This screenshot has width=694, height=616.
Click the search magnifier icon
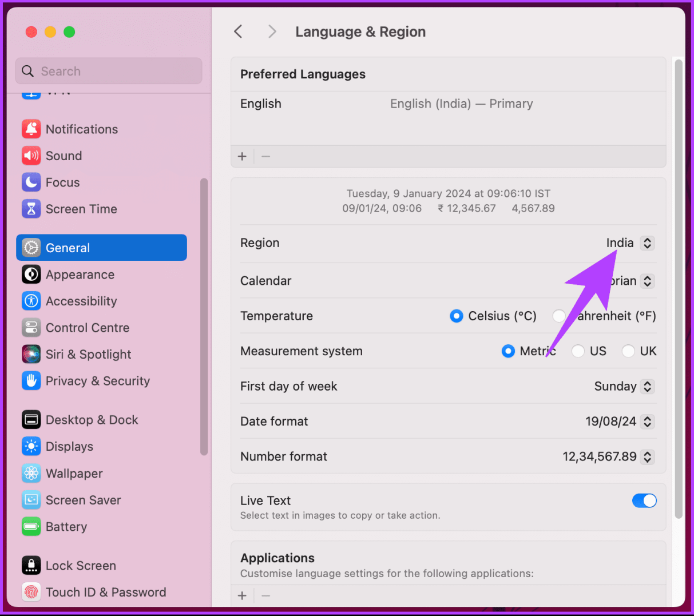27,71
